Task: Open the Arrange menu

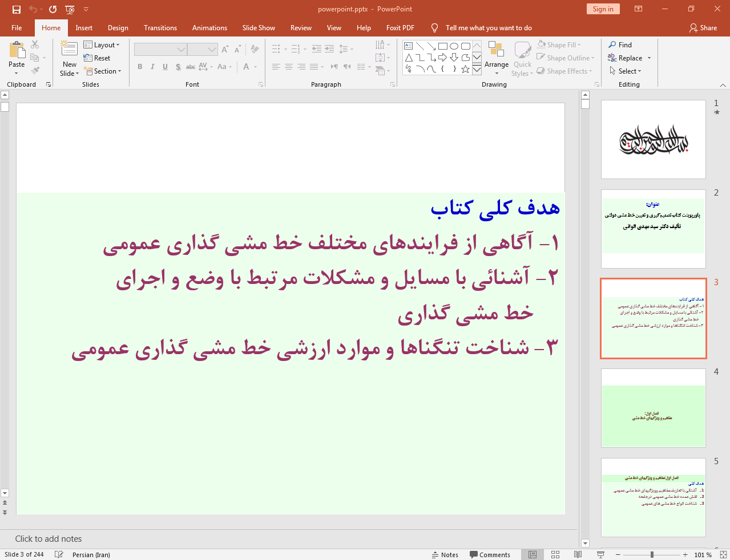Action: click(x=497, y=58)
